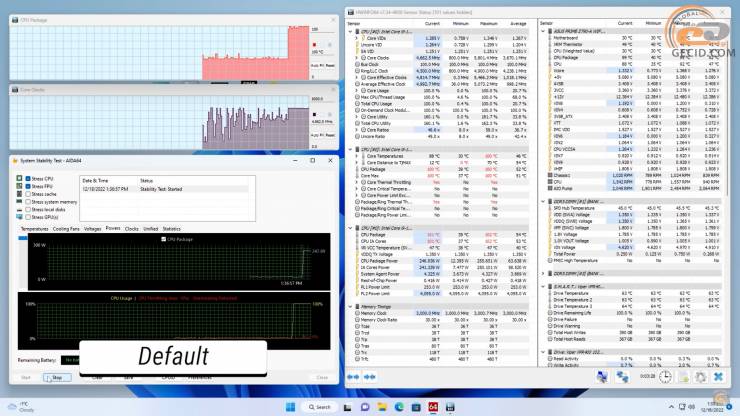This screenshot has width=740, height=416.
Task: Select the Statistics tab
Action: [x=171, y=229]
